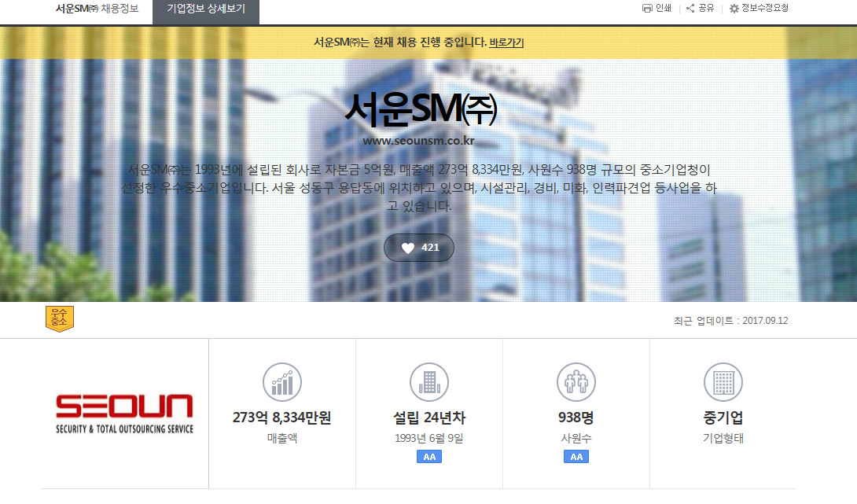Image resolution: width=857 pixels, height=504 pixels.
Task: Click the 최근 업데이트 : 2017.09.12 text
Action: [x=730, y=321]
